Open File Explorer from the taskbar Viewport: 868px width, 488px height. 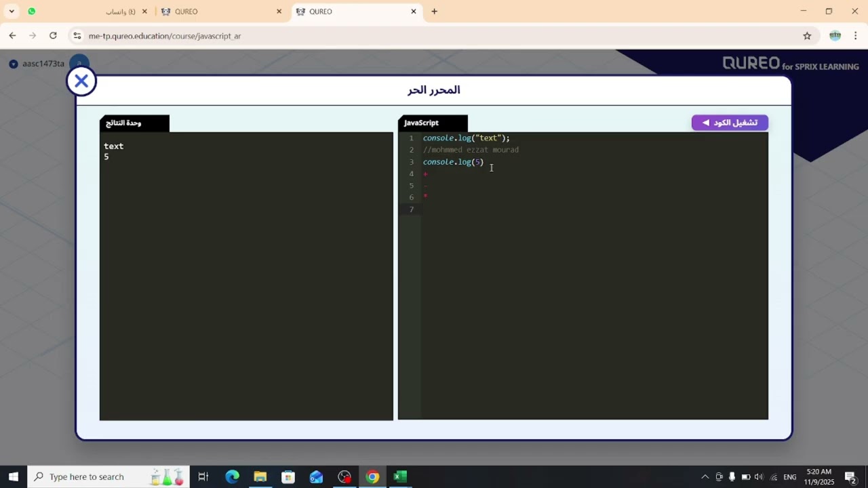click(260, 477)
